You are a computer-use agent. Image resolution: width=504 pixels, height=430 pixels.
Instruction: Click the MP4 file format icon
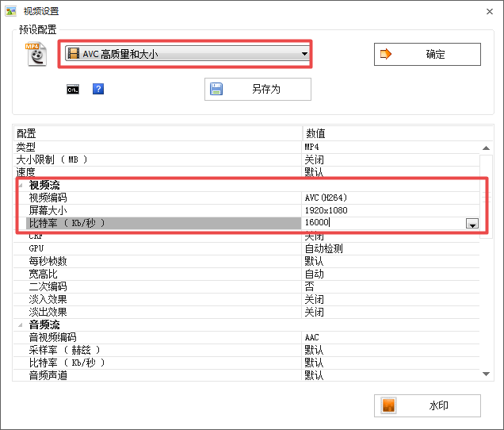point(36,55)
